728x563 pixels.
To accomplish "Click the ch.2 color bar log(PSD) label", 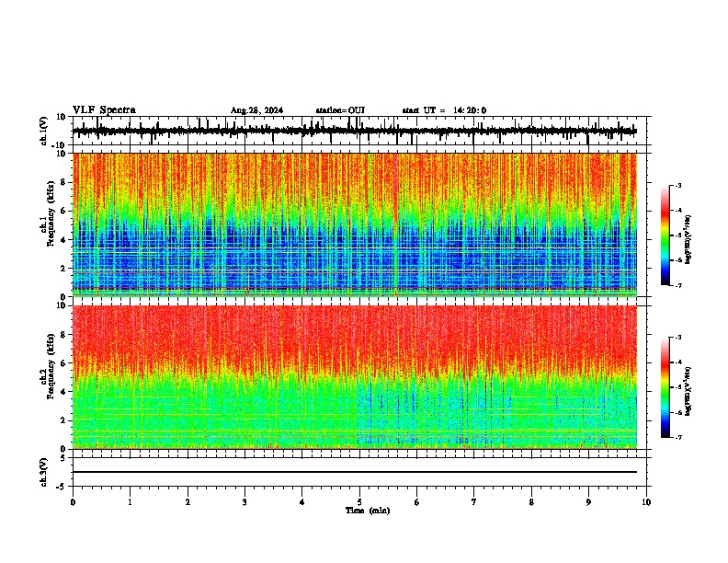I will (688, 392).
